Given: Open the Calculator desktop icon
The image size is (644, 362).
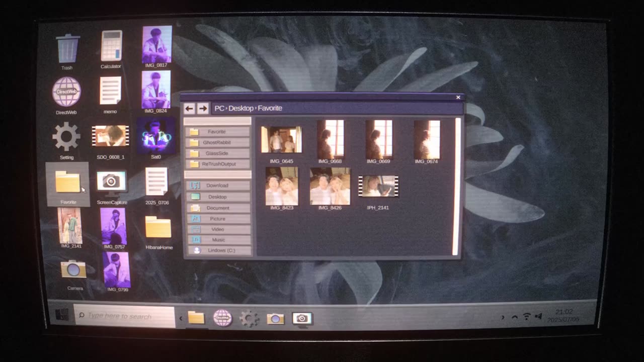Looking at the screenshot, I should 111,46.
